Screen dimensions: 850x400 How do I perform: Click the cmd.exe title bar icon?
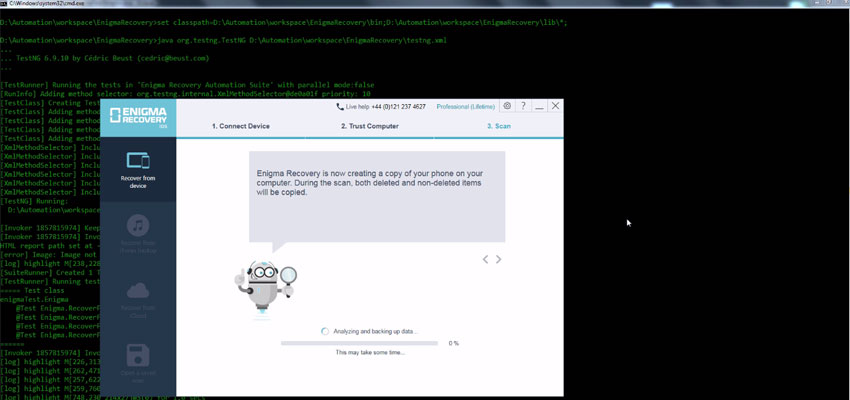click(4, 3)
